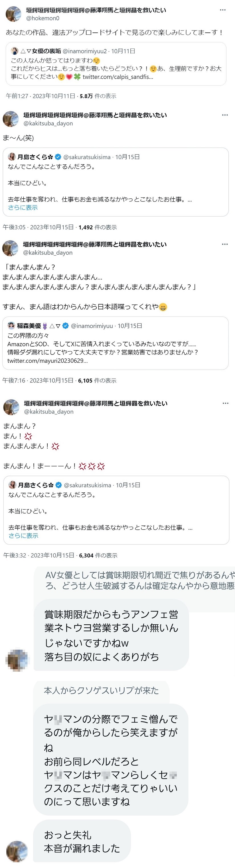Expand さらに表示 in the 午後3:32 quoted tweet

pyautogui.click(x=24, y=536)
